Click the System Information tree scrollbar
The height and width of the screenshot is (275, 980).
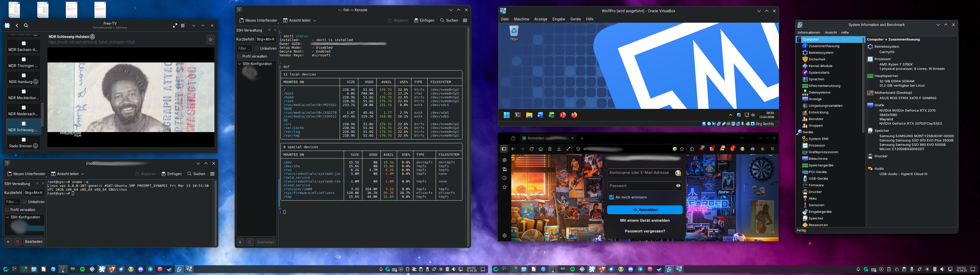point(863,85)
